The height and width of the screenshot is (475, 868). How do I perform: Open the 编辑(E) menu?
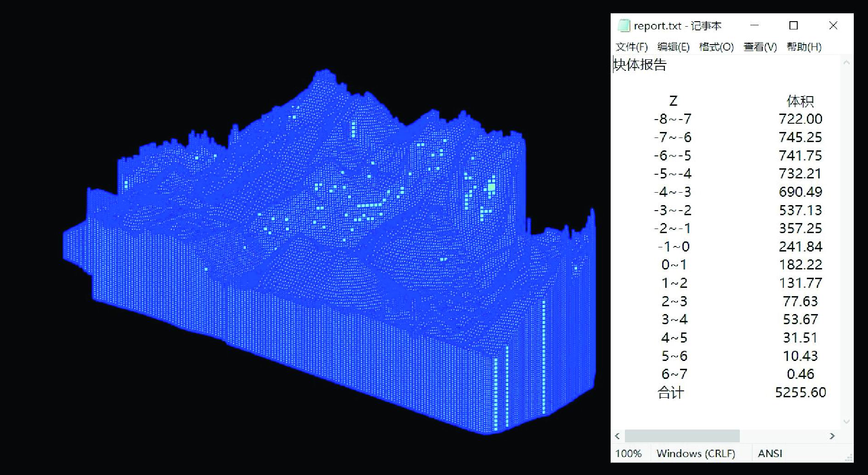click(x=673, y=47)
